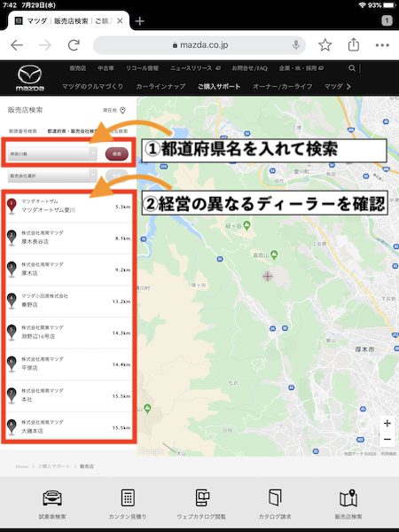
Task: Open 中古車 in the header menu
Action: pos(106,68)
